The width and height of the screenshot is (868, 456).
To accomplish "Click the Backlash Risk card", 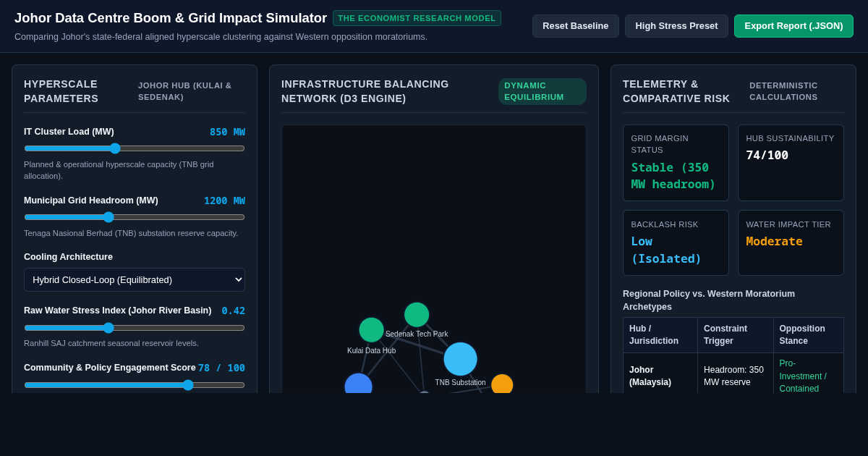I will pyautogui.click(x=676, y=243).
